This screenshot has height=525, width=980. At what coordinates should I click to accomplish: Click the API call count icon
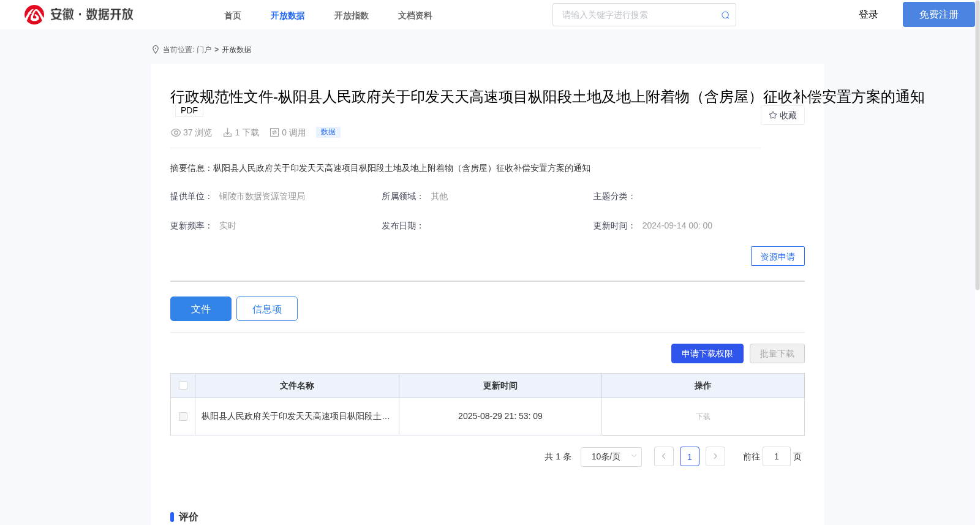274,132
